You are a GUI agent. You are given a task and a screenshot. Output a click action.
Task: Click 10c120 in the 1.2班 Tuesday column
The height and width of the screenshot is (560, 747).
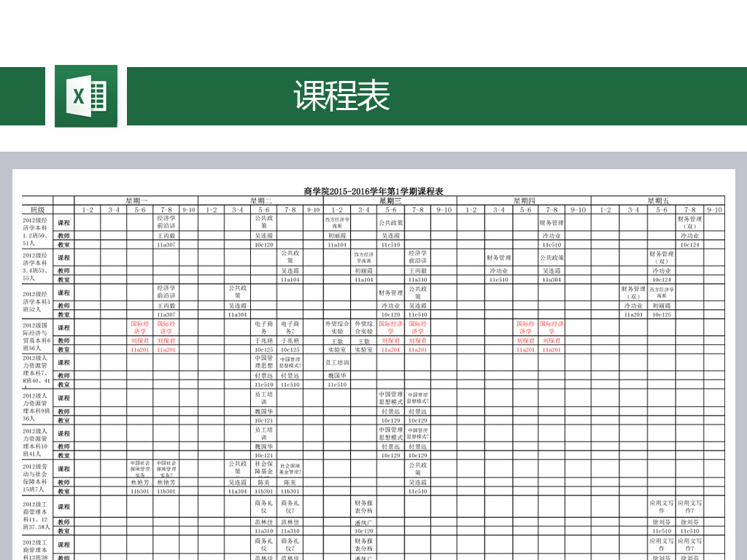(x=263, y=245)
